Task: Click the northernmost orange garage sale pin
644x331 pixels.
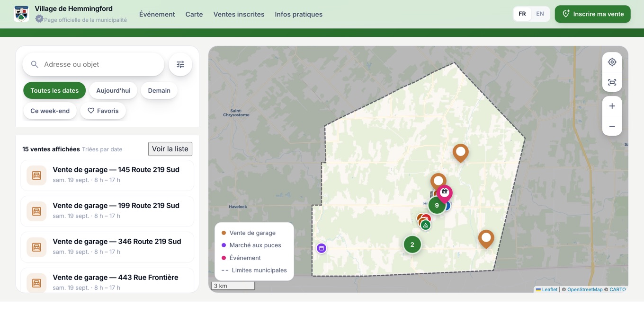Action: point(460,152)
